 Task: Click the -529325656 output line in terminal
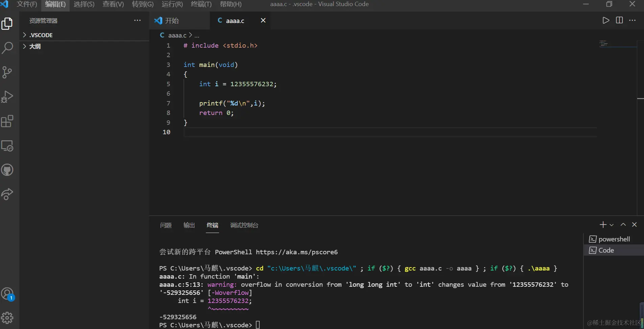click(178, 317)
